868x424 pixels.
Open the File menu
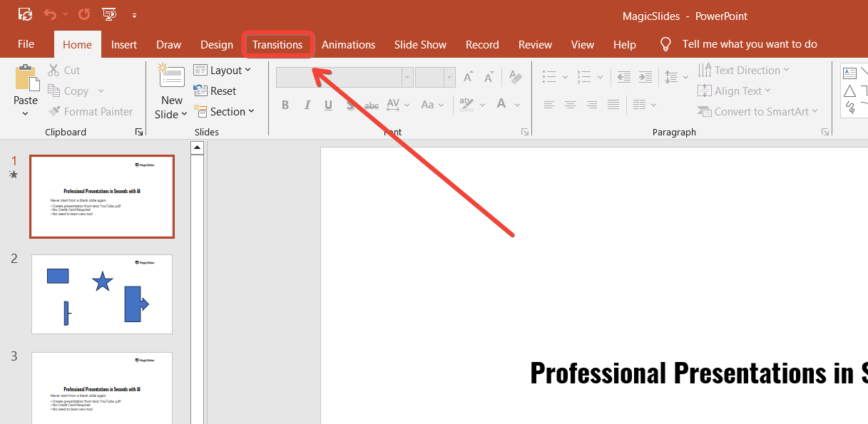(26, 44)
